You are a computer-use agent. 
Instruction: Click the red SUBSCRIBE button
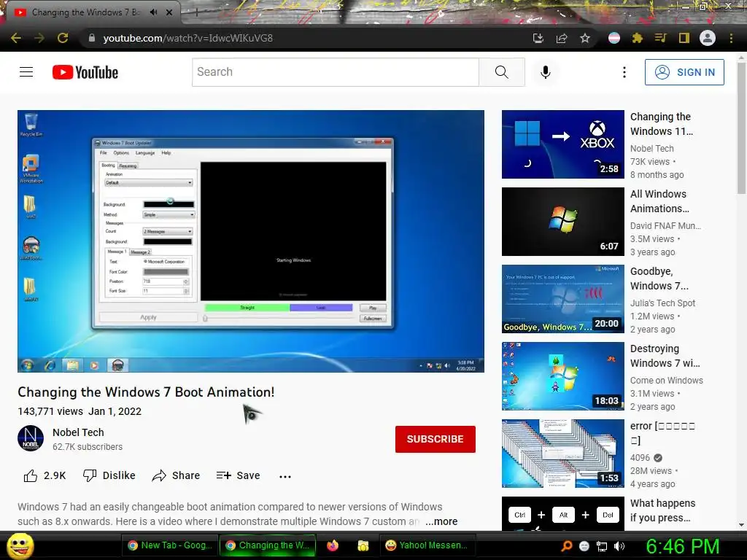pyautogui.click(x=435, y=439)
